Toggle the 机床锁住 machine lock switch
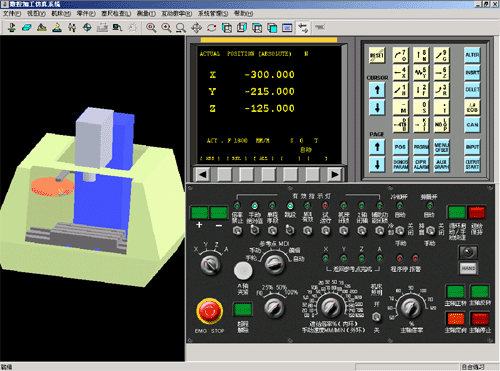Viewport: 500px width, 371px height. click(344, 230)
